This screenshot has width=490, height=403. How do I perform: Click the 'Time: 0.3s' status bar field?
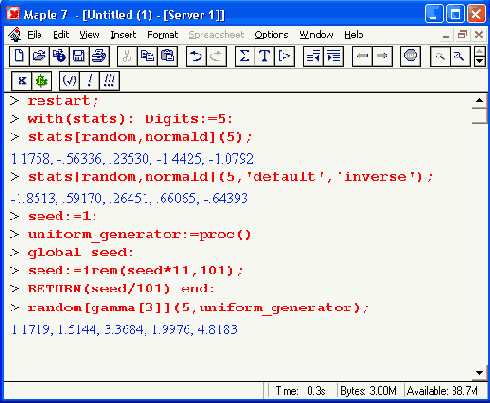301,391
